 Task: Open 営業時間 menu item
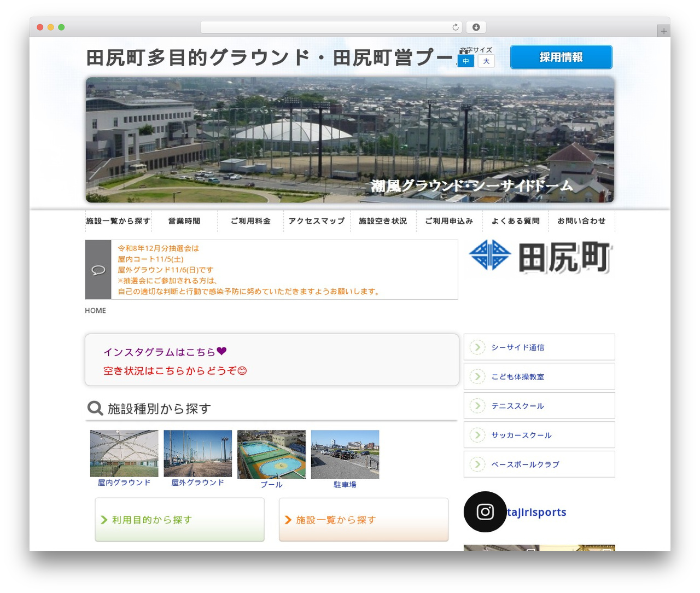pyautogui.click(x=184, y=221)
